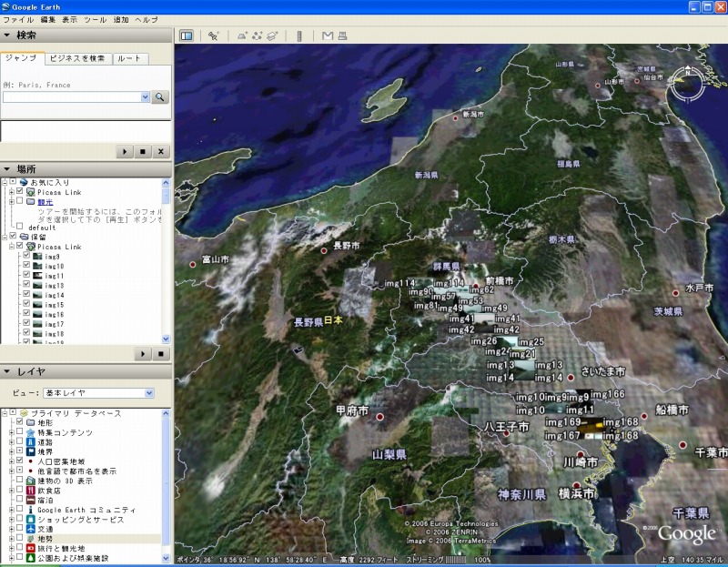The image size is (728, 567).
Task: Toggle the sidebar show/hide toolbar icon
Action: click(187, 36)
